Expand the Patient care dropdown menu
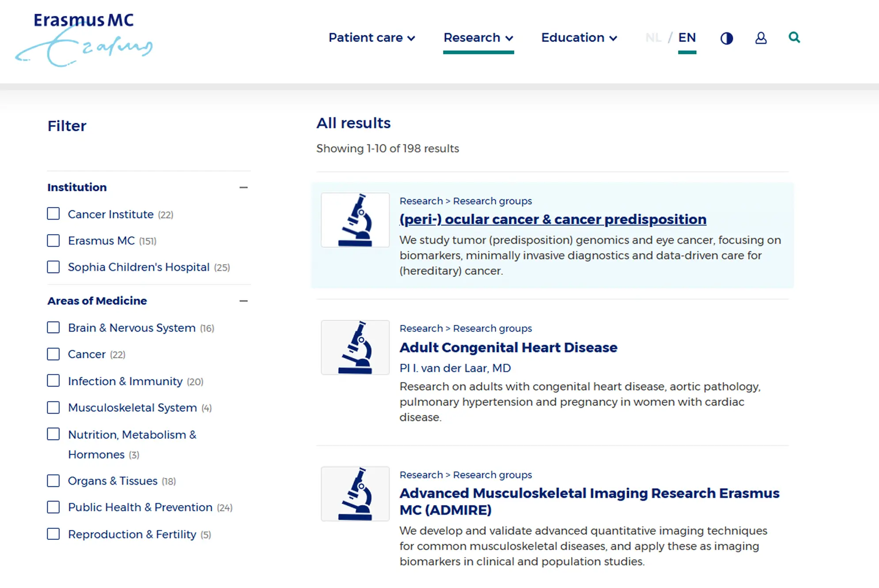The width and height of the screenshot is (879, 588). (371, 38)
